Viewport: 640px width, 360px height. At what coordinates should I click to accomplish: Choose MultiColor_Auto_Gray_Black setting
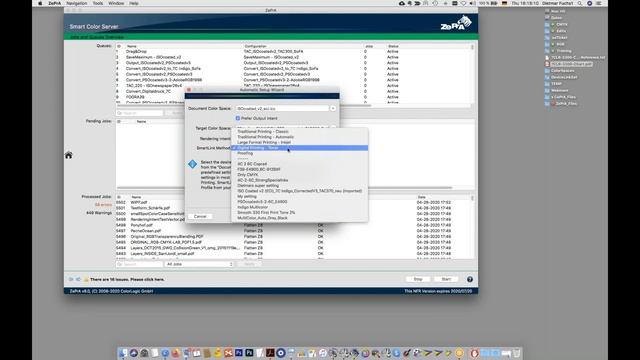coord(262,218)
